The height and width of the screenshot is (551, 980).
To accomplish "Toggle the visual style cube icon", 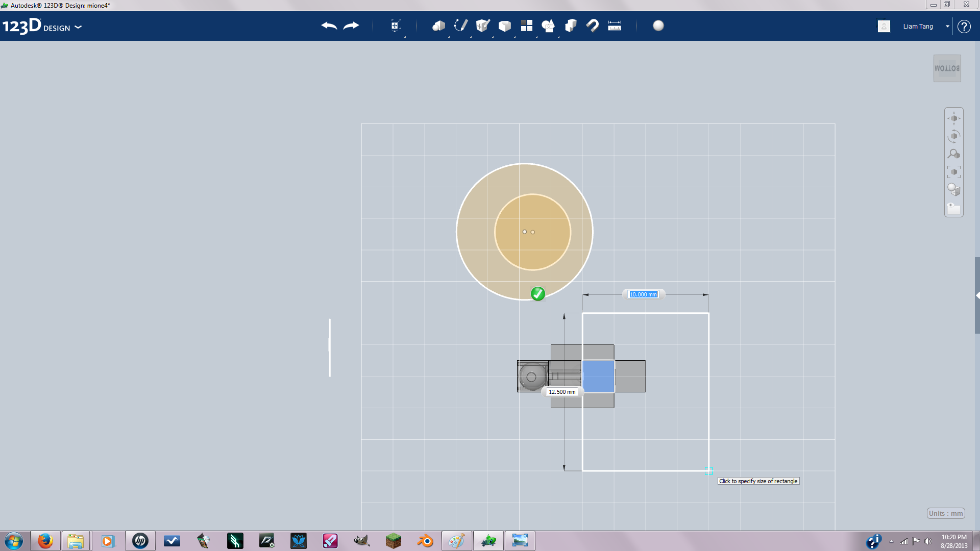I will pos(954,190).
